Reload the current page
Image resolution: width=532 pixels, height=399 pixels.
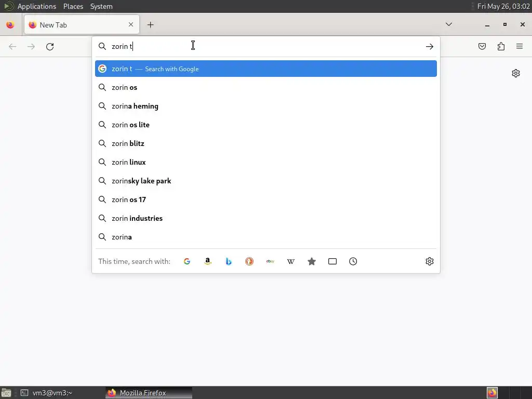tap(50, 46)
